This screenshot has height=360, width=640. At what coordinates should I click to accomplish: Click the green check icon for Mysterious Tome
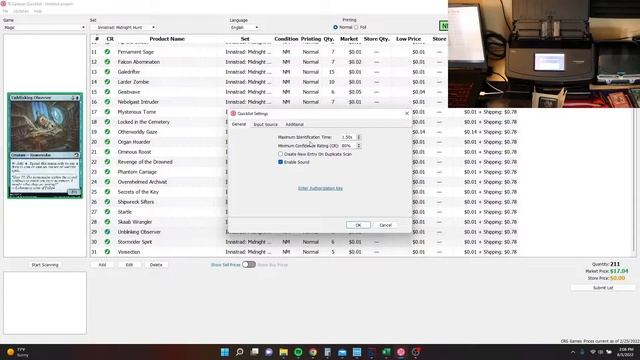click(107, 112)
